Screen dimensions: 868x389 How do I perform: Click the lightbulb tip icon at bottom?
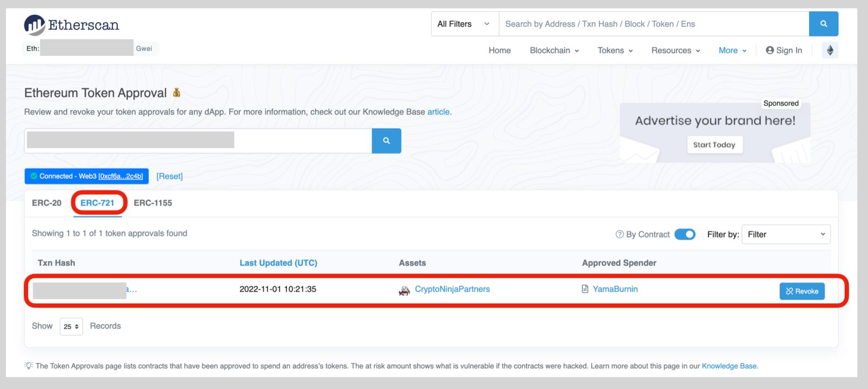pyautogui.click(x=29, y=366)
